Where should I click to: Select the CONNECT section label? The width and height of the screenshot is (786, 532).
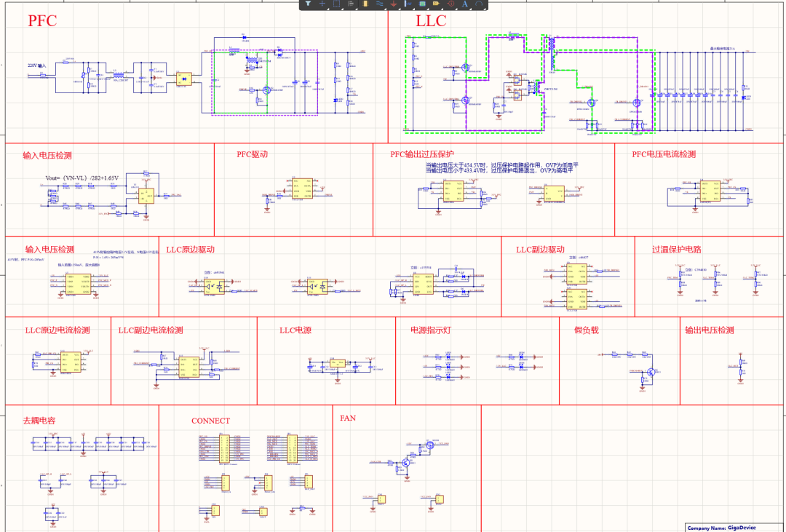coord(210,421)
